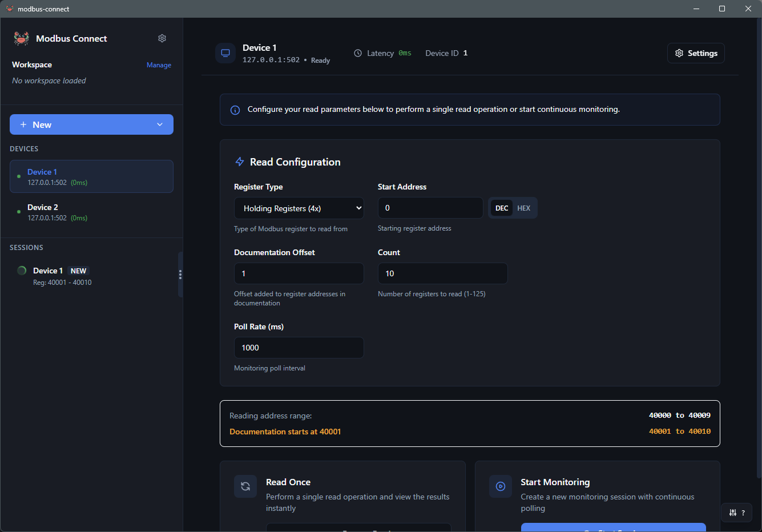Open the sliders help widget at bottom right
Screen dimensions: 762x532
pyautogui.click(x=736, y=513)
